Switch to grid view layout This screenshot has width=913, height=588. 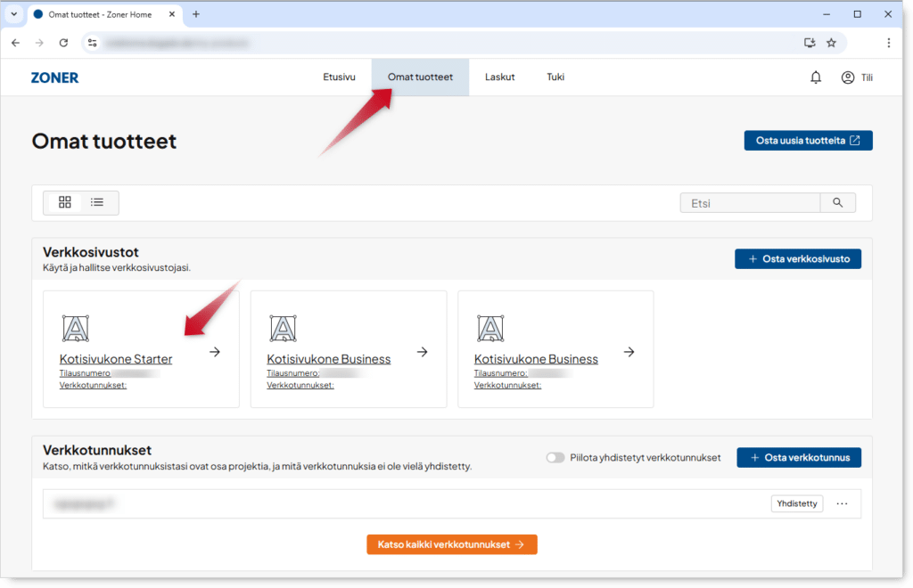tap(65, 202)
